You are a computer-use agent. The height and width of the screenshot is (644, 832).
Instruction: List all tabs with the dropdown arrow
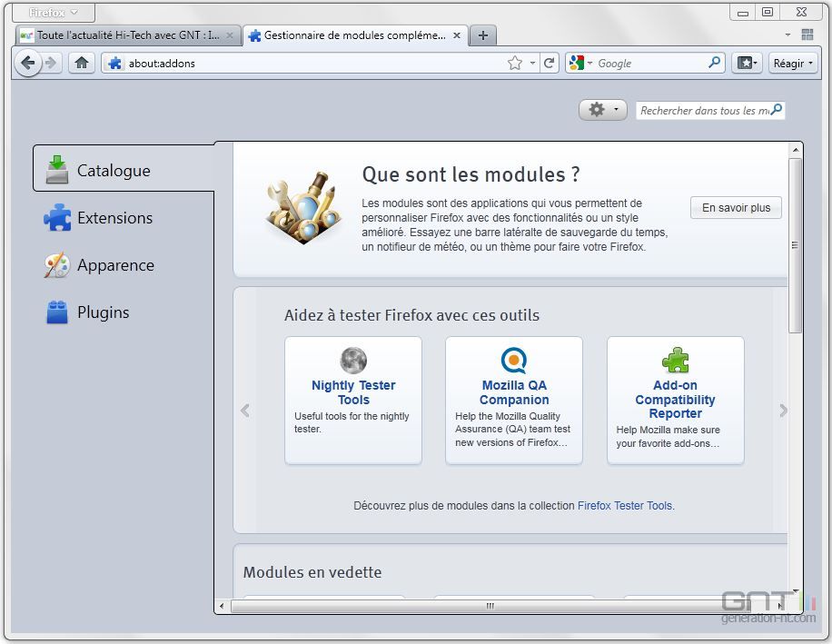pos(788,35)
